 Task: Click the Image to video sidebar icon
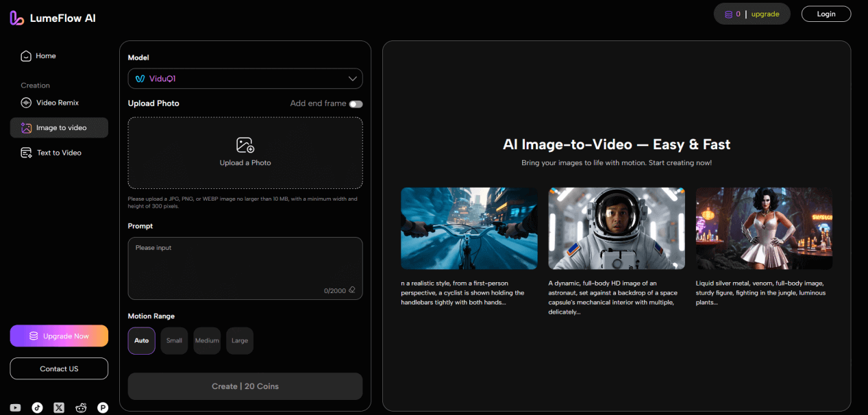[26, 128]
